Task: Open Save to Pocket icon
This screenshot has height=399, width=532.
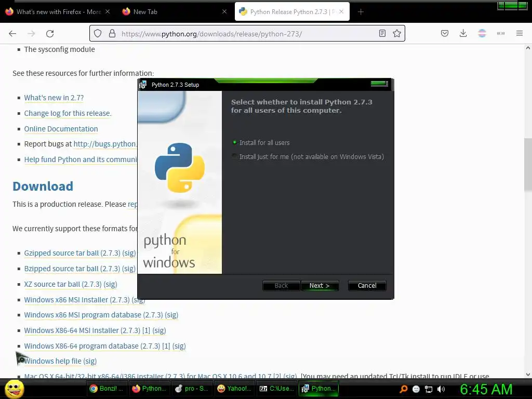Action: (445, 33)
